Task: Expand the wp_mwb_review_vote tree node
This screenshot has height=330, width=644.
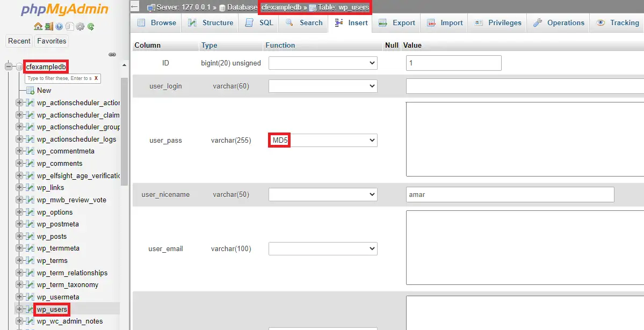Action: pyautogui.click(x=19, y=200)
